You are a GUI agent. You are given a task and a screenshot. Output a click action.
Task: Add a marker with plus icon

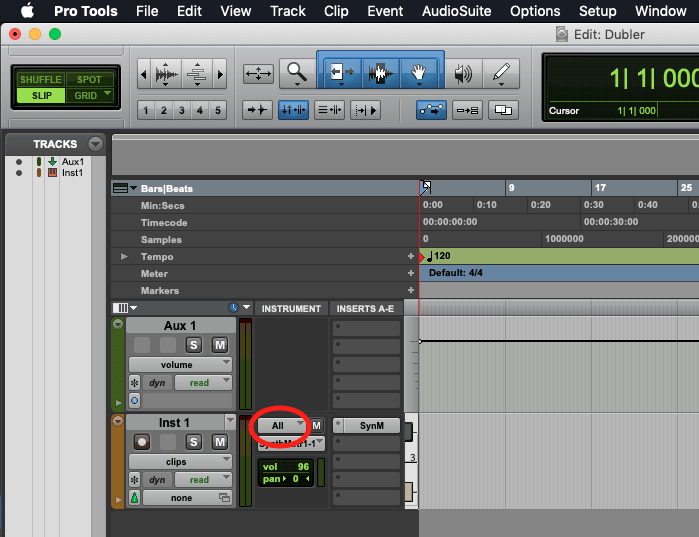click(411, 290)
